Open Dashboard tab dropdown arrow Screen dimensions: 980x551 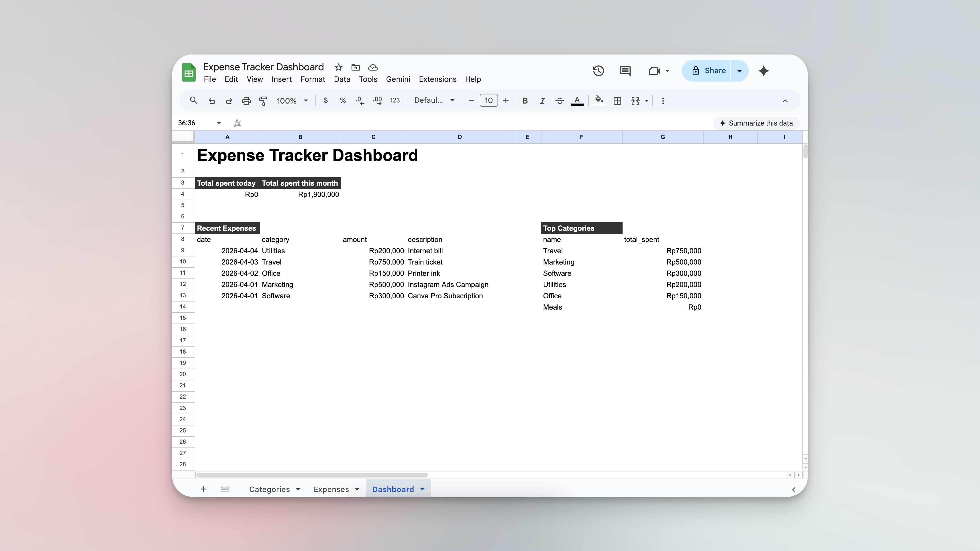point(422,489)
